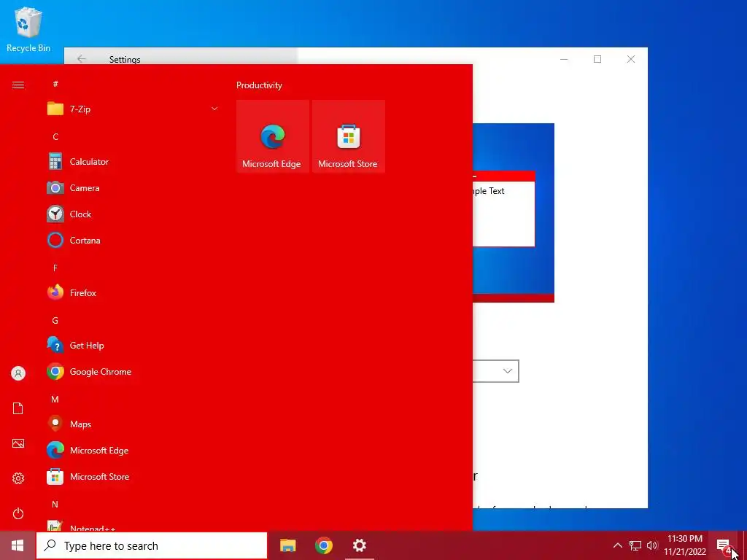This screenshot has width=747, height=560.
Task: Select the Productivity group header
Action: coord(259,85)
